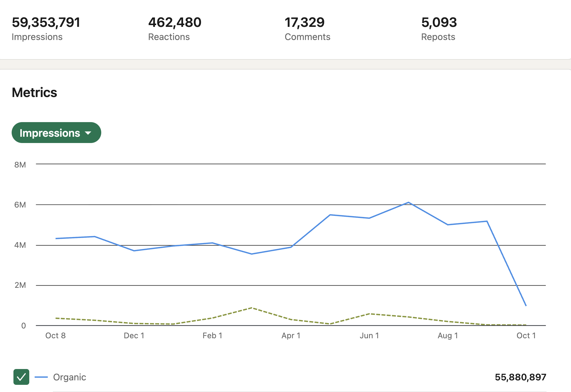The image size is (571, 392).
Task: Click the Aug 1 axis label
Action: coord(448,336)
